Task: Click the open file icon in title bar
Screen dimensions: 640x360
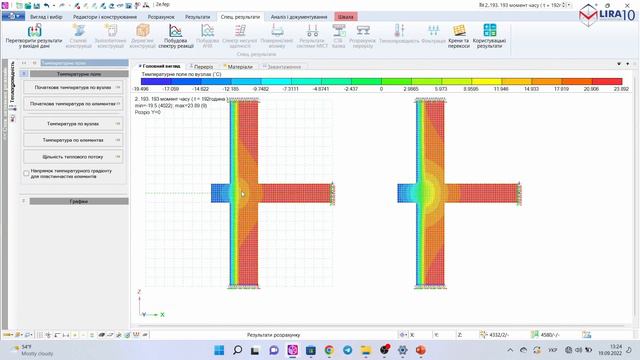Action: point(28,6)
